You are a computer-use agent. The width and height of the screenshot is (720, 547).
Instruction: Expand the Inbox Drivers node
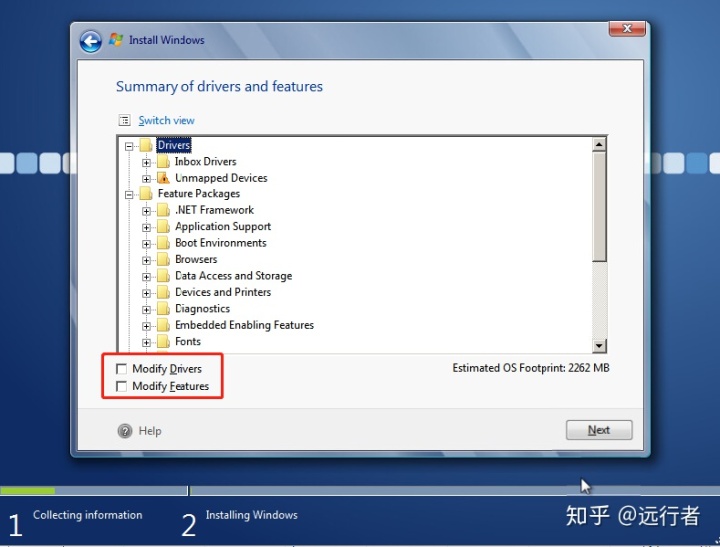(x=146, y=163)
